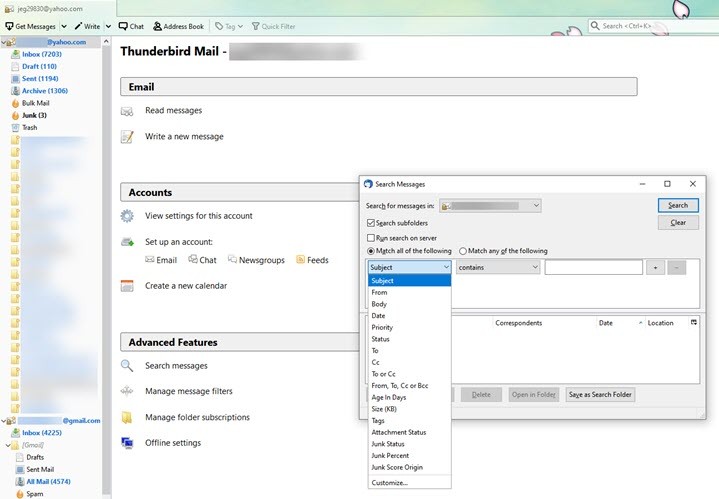Click the Get Messages toolbar button

pos(30,27)
